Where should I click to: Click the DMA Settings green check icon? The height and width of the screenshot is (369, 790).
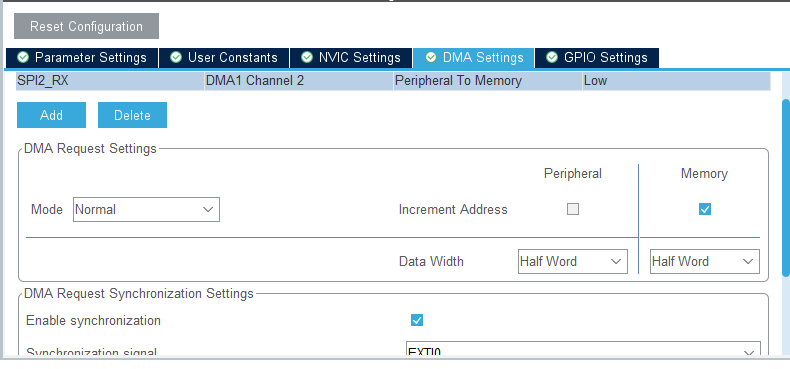pyautogui.click(x=431, y=57)
